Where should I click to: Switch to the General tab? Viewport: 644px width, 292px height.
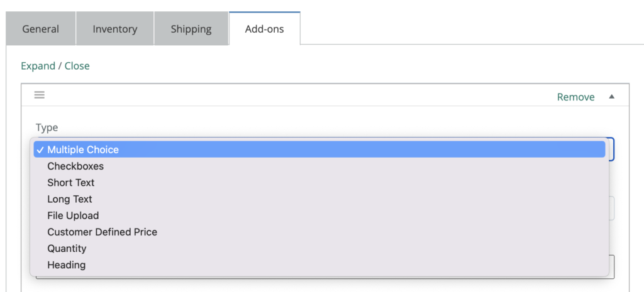coord(41,29)
